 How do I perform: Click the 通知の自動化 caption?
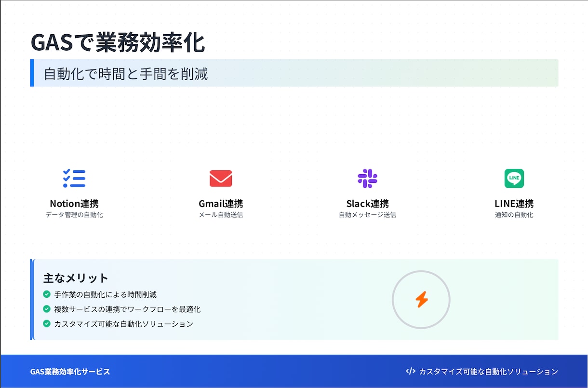(514, 215)
